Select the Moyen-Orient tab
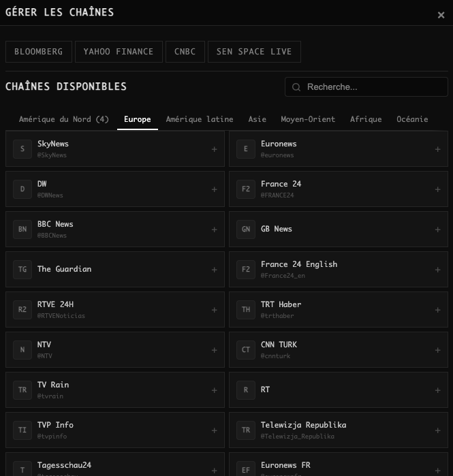The image size is (453, 476). click(x=308, y=119)
